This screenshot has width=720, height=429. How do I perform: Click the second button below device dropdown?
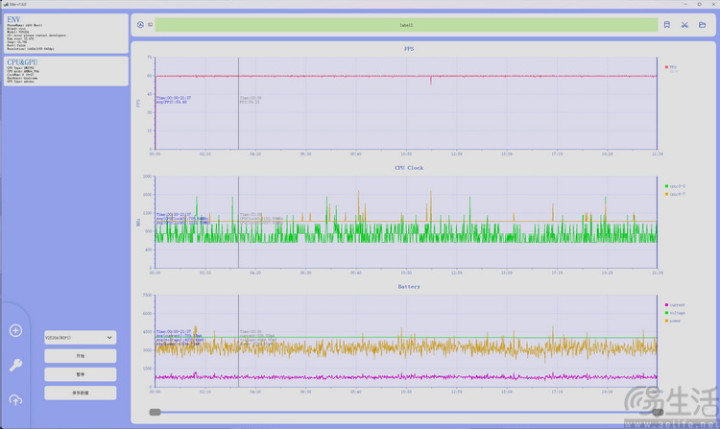pos(80,374)
